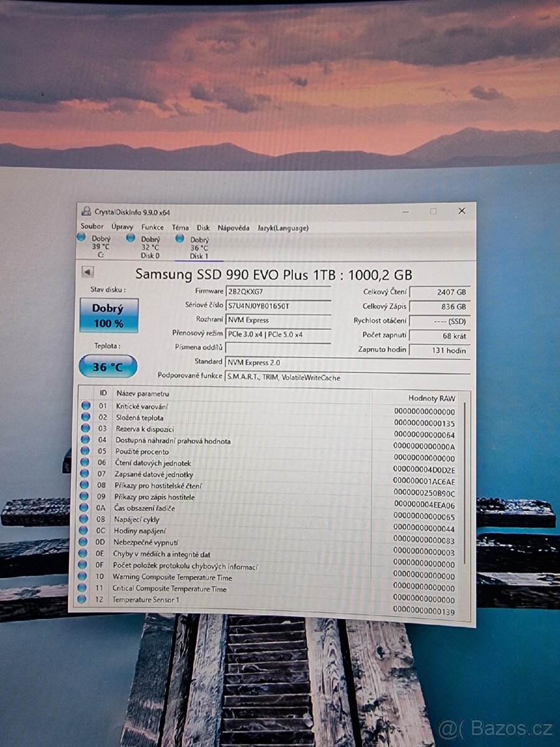Click status orb for Critical Composite Temperature Time
560x747 pixels.
pos(82,588)
